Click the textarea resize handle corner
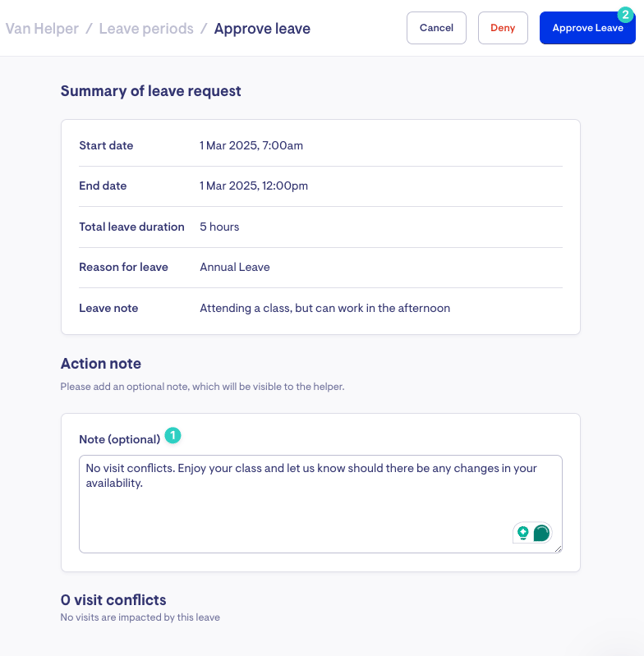 tap(558, 549)
